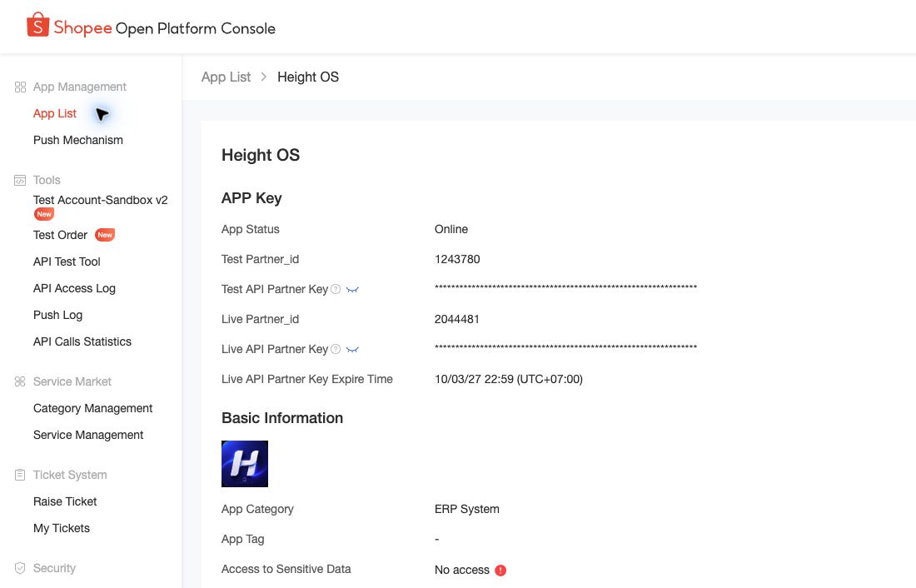916x588 pixels.
Task: Click the Height OS app logo thumbnail
Action: 245,464
